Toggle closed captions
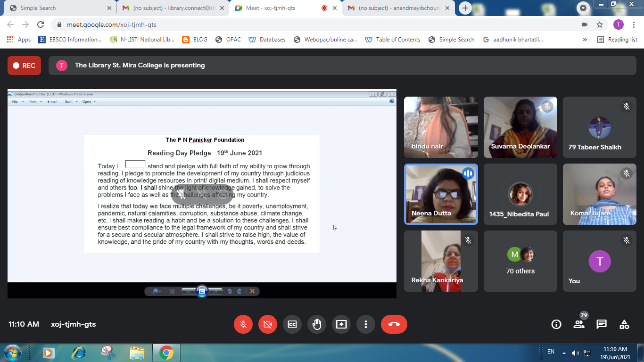Viewport: 644px width, 362px height. click(x=292, y=324)
